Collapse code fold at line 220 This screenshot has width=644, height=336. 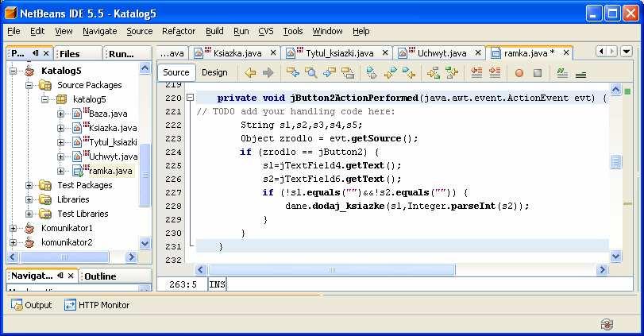click(x=190, y=98)
